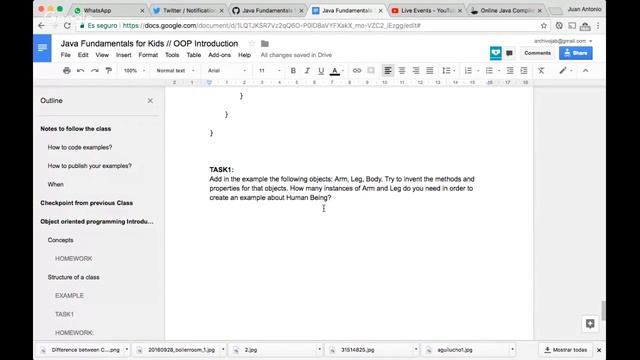Screen dimensions: 640x360
Task: Click 'Mostrar todas' downloads button
Action: [x=566, y=350]
